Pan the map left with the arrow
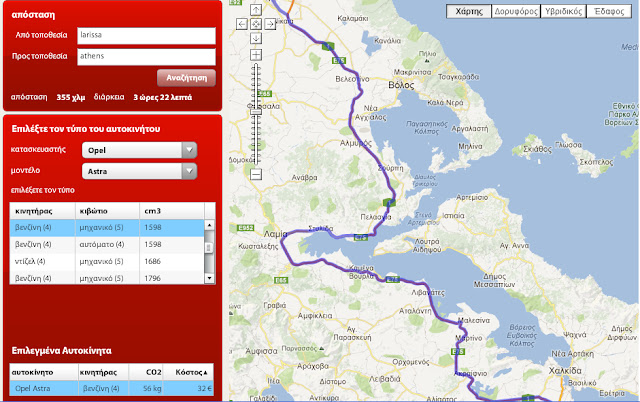640x402 pixels. coord(242,24)
